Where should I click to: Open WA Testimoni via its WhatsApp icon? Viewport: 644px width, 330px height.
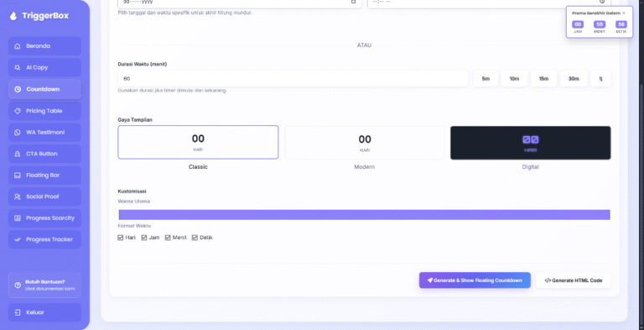click(x=18, y=133)
